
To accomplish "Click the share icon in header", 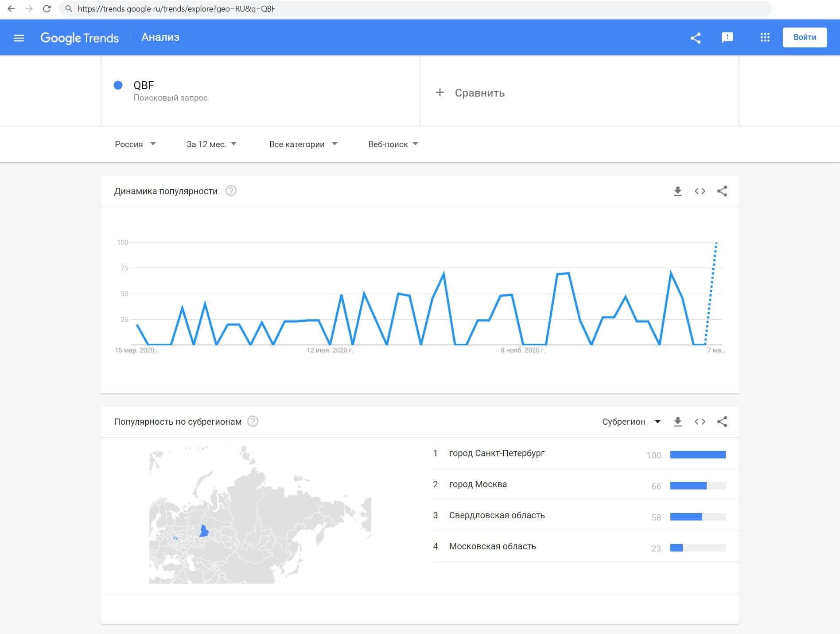I will (x=696, y=38).
